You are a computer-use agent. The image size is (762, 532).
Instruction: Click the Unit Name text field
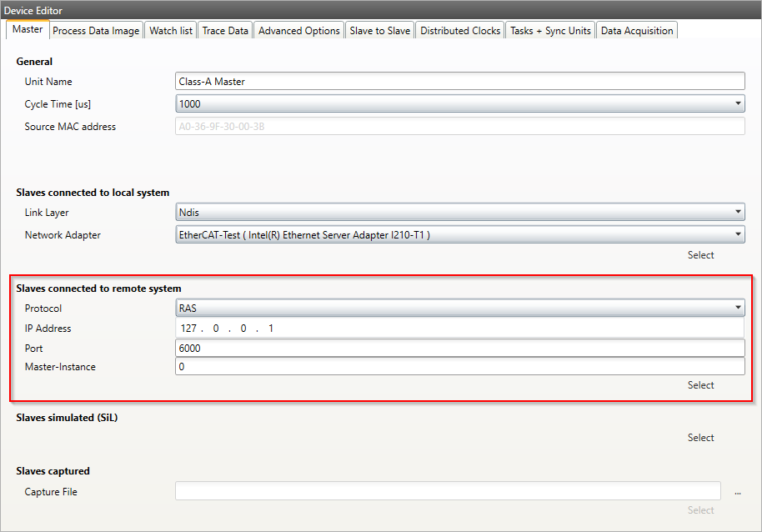459,82
